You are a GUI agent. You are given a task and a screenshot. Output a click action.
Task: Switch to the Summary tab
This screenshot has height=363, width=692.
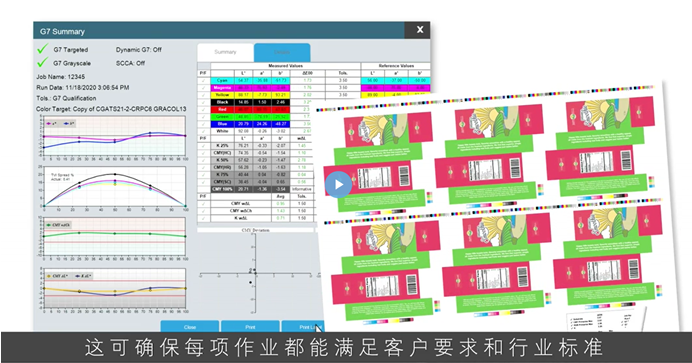226,52
